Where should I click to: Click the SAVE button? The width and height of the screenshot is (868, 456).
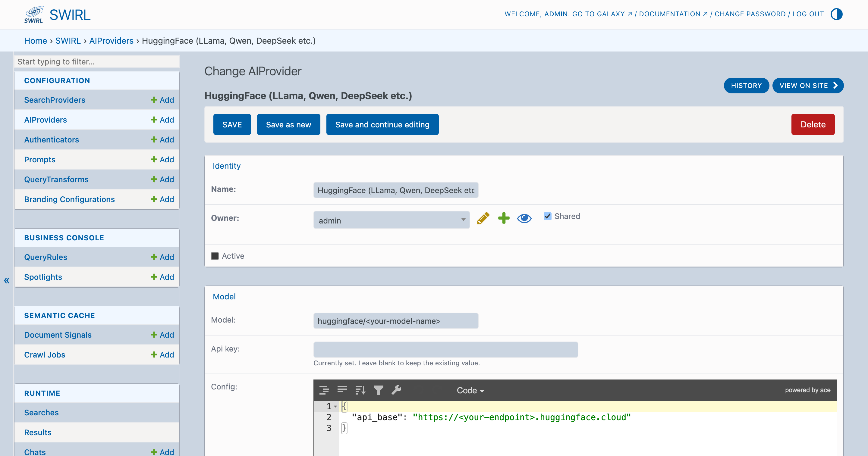point(232,125)
